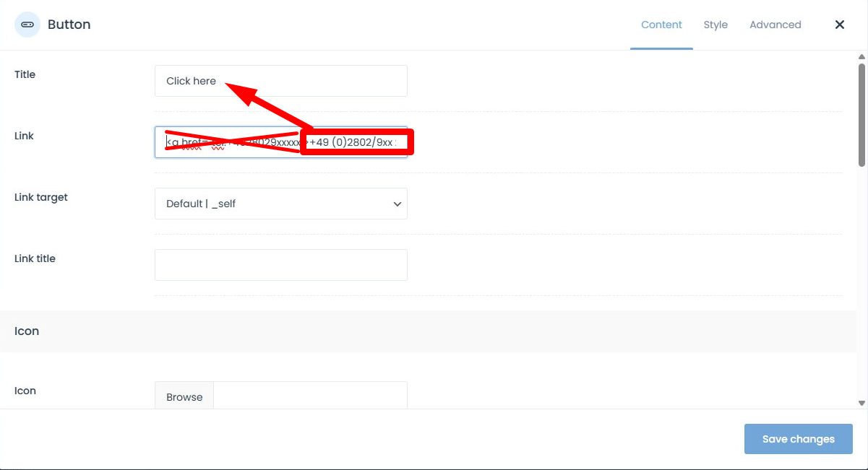This screenshot has height=470, width=868.
Task: Click the scrollbar up arrow
Action: [861, 56]
